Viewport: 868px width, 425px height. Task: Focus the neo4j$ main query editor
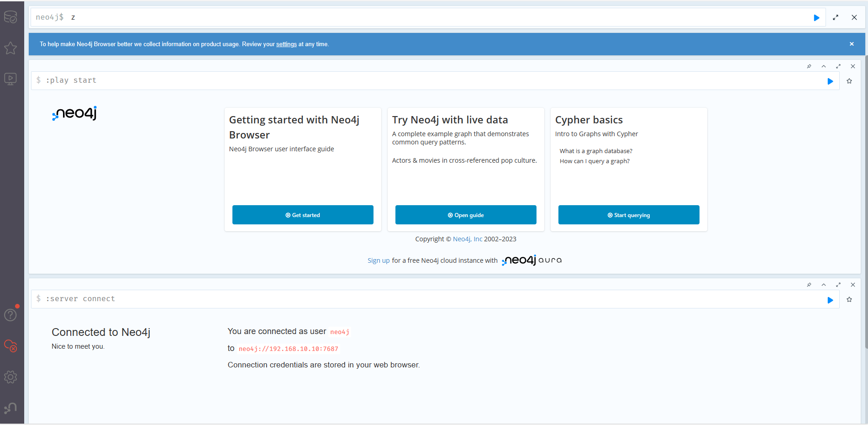(428, 17)
